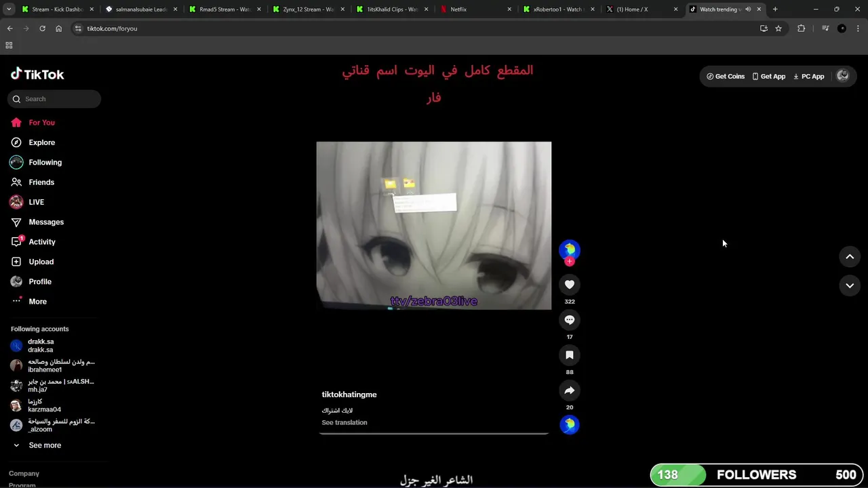Viewport: 868px width, 488px height.
Task: Click the video player thumbnail
Action: [434, 226]
